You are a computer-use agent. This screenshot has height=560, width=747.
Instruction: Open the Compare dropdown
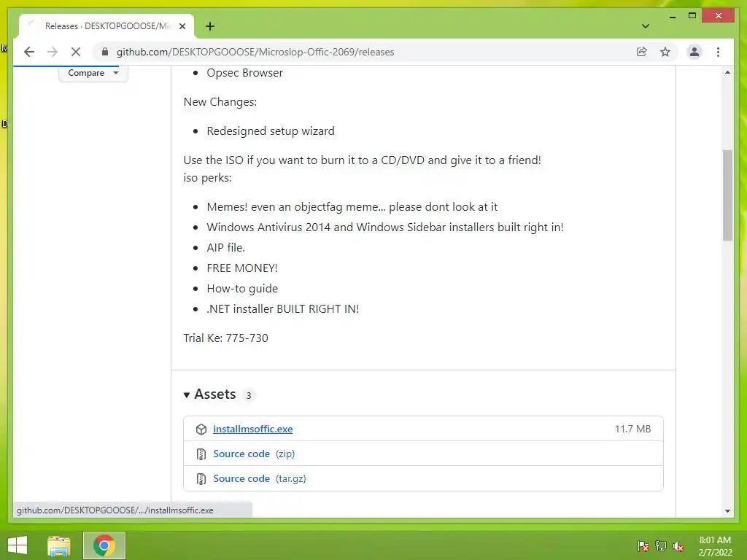(x=93, y=73)
